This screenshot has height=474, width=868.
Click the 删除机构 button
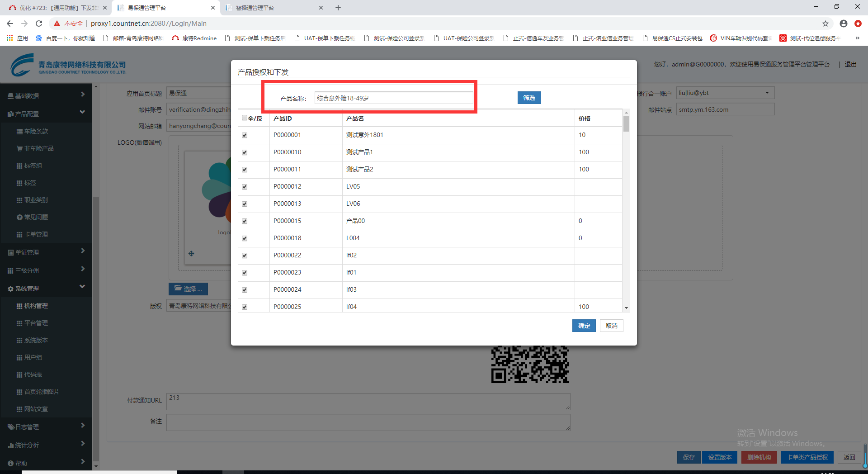pos(759,457)
